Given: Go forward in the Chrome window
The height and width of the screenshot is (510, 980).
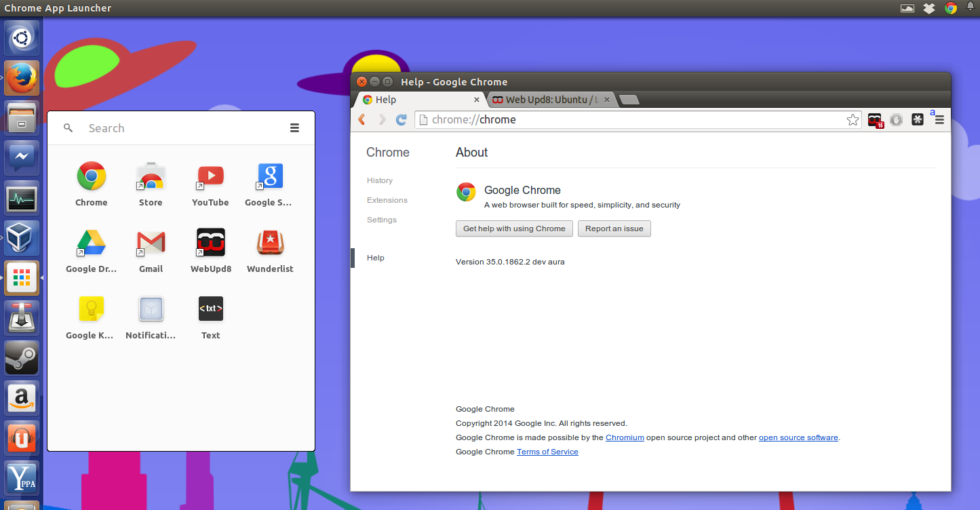Looking at the screenshot, I should tap(381, 119).
